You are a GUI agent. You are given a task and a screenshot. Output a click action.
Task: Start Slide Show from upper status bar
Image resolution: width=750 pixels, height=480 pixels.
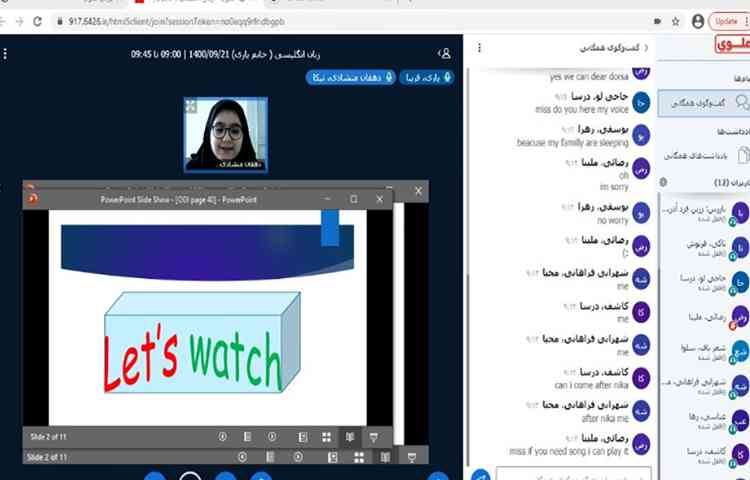pyautogui.click(x=374, y=437)
